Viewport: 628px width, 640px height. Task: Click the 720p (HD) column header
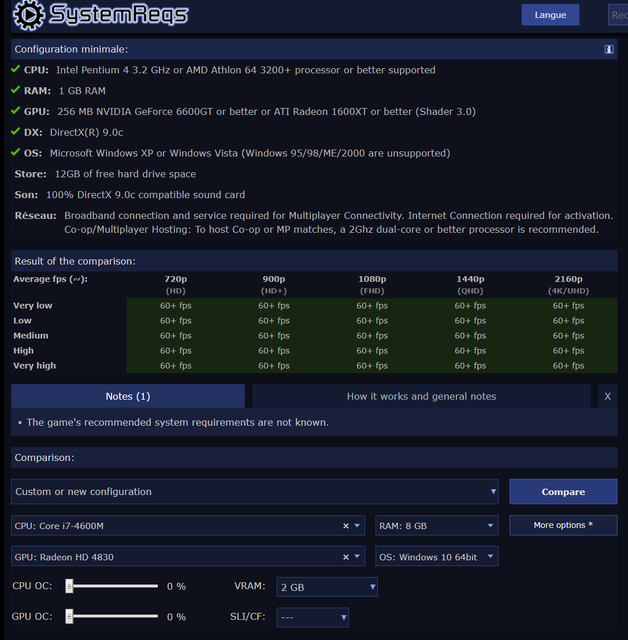[175, 284]
